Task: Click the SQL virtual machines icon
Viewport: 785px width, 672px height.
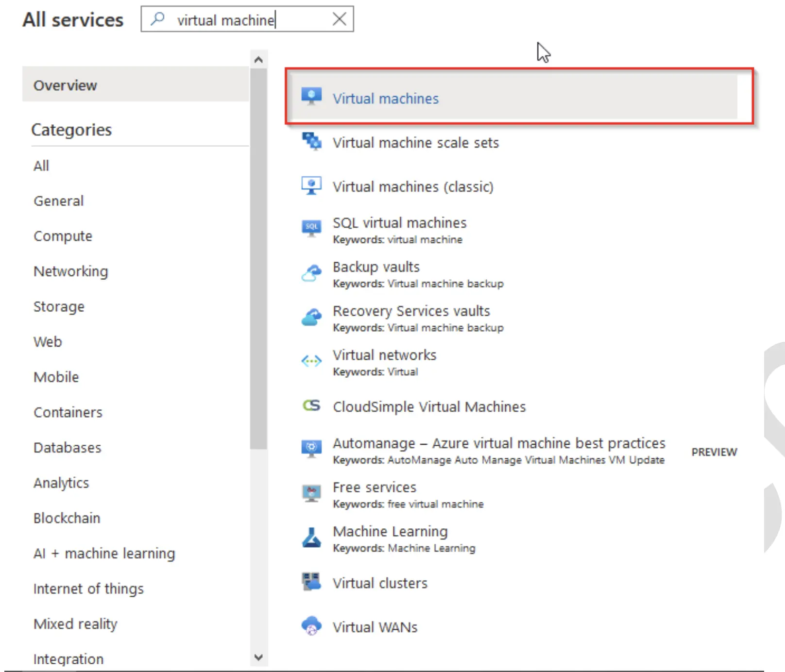Action: coord(311,227)
